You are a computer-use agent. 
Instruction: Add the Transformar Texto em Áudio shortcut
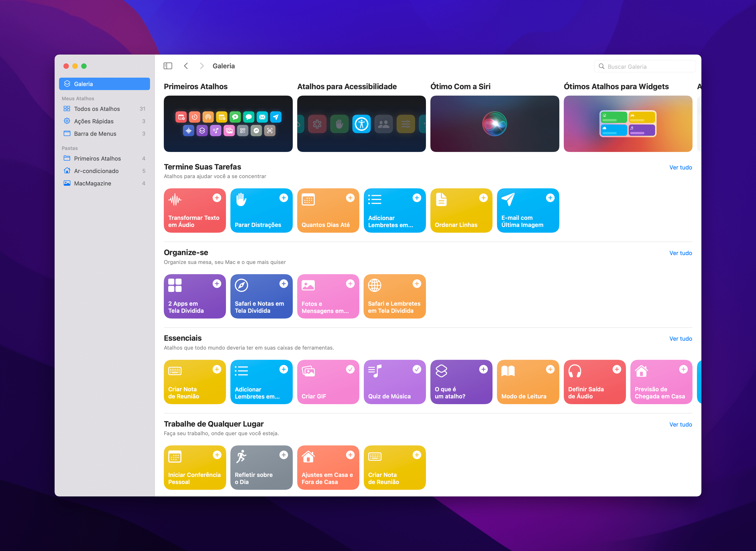[x=217, y=198]
